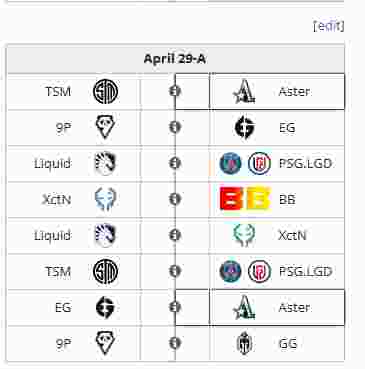This screenshot has height=369, width=365.
Task: Open info icon for 9P vs GG
Action: (175, 343)
